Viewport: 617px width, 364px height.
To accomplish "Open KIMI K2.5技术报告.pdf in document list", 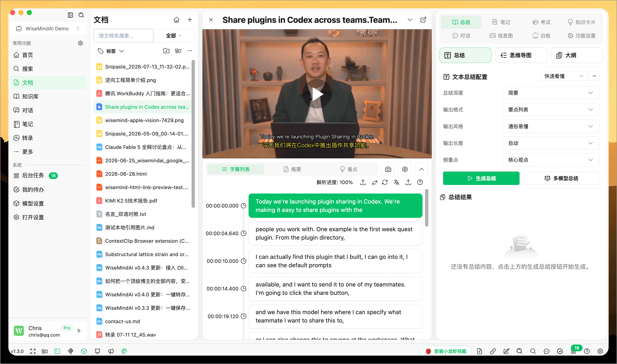I will coord(142,201).
